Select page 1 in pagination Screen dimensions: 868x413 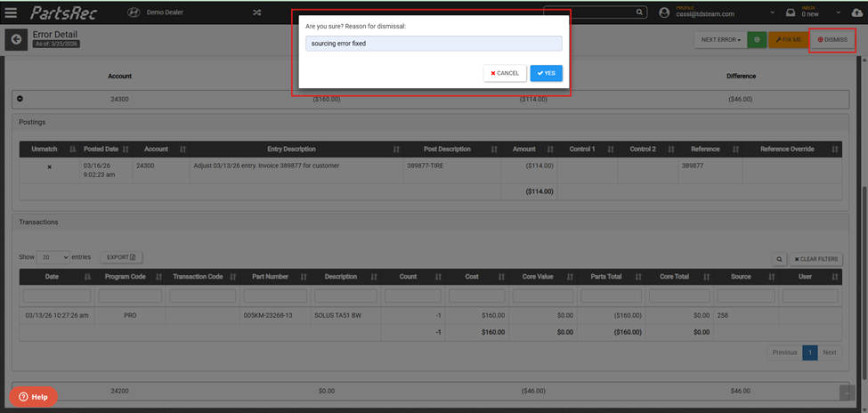pos(810,352)
